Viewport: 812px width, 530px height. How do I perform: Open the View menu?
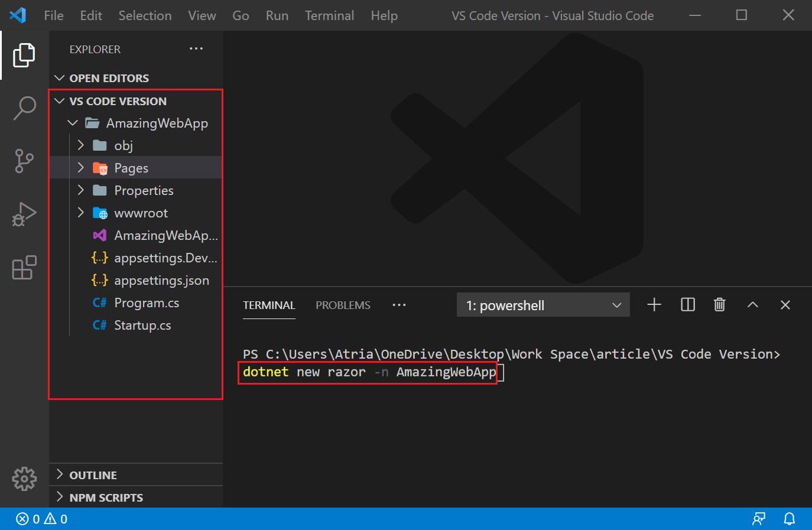point(202,15)
